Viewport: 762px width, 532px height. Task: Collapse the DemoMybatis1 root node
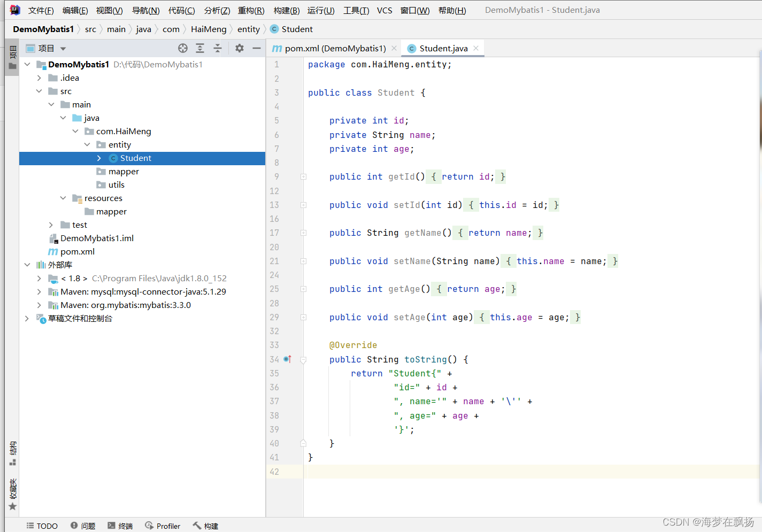coord(27,64)
